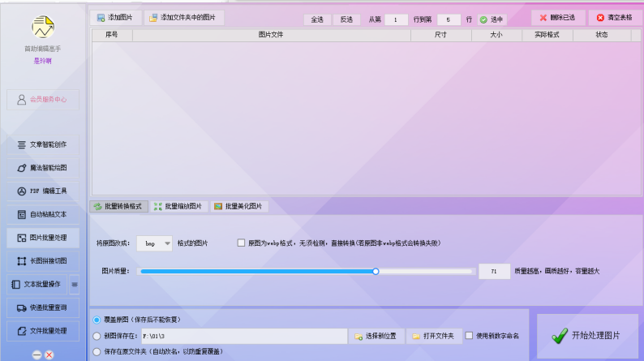
Task: Click the start row number field
Action: [396, 19]
